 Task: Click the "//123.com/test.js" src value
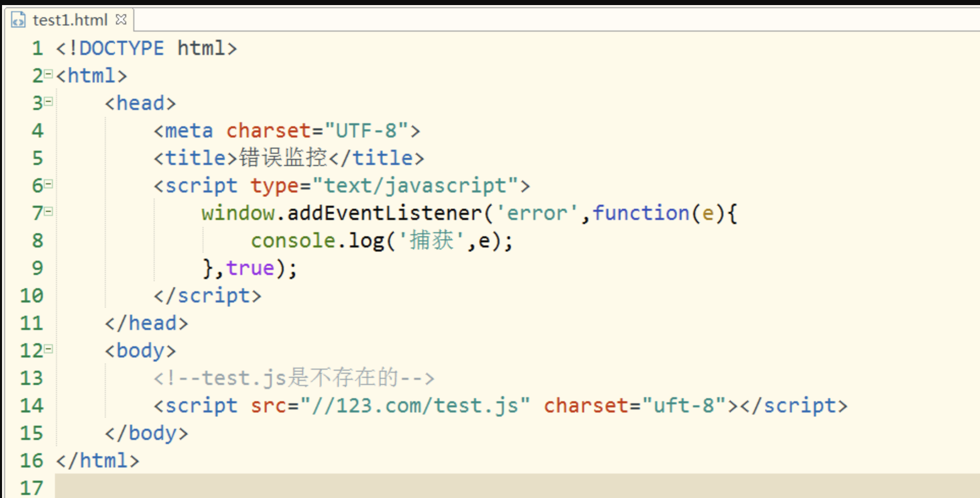point(415,406)
